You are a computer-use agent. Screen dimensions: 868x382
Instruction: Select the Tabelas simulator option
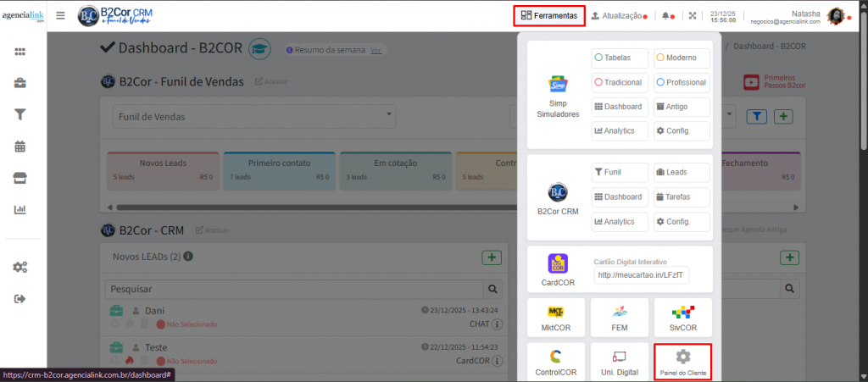point(620,58)
